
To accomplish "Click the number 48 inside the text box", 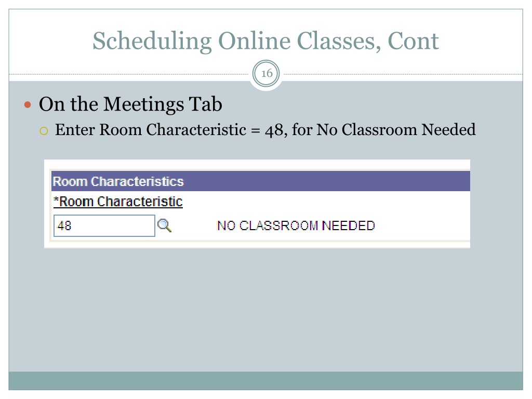I will [64, 225].
